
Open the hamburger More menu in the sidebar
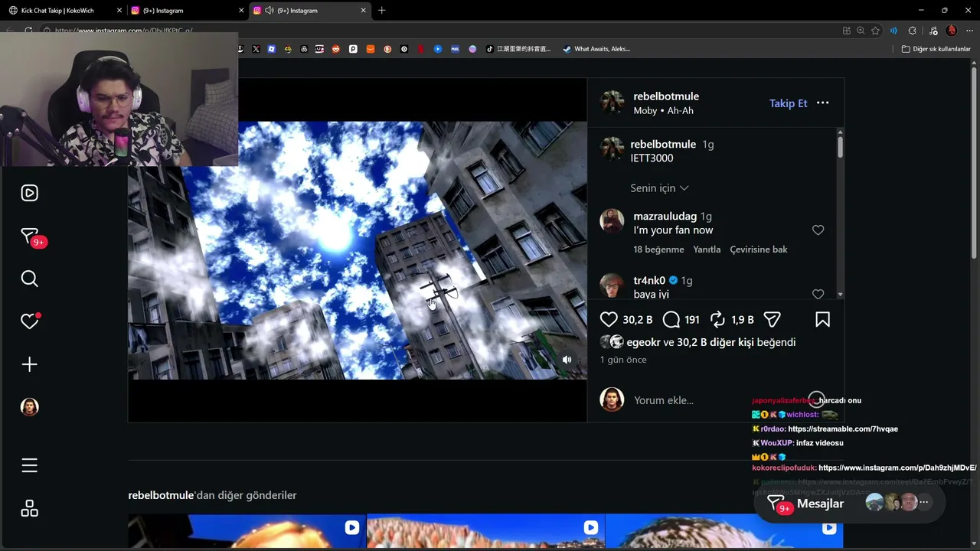(x=29, y=465)
